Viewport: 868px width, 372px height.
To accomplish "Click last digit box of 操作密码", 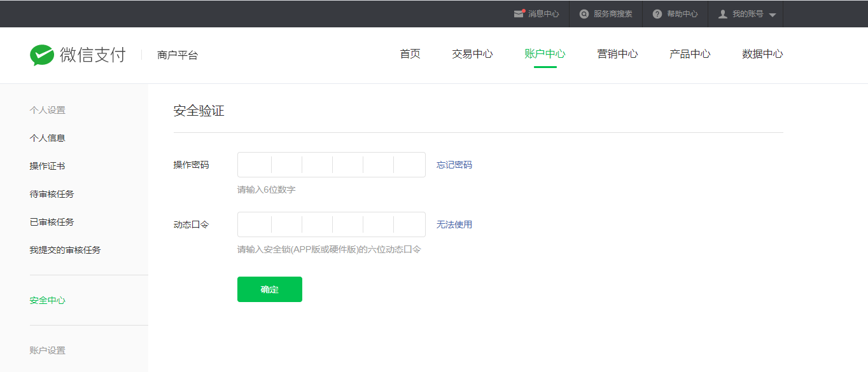I will coord(409,165).
